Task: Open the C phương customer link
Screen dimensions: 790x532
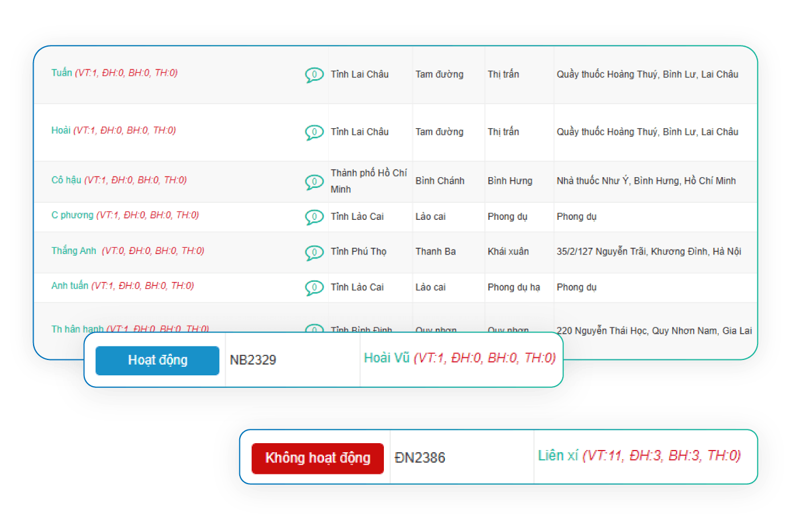Action: tap(72, 215)
